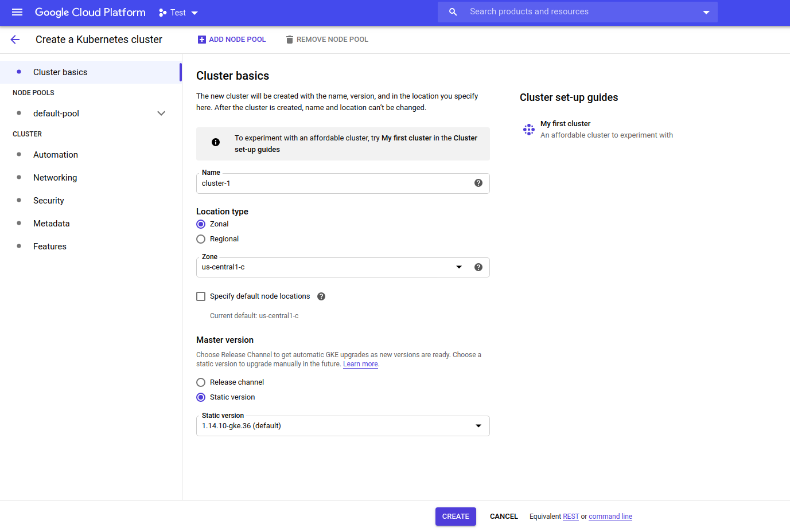
Task: Open help for the Zone selector
Action: [x=478, y=267]
